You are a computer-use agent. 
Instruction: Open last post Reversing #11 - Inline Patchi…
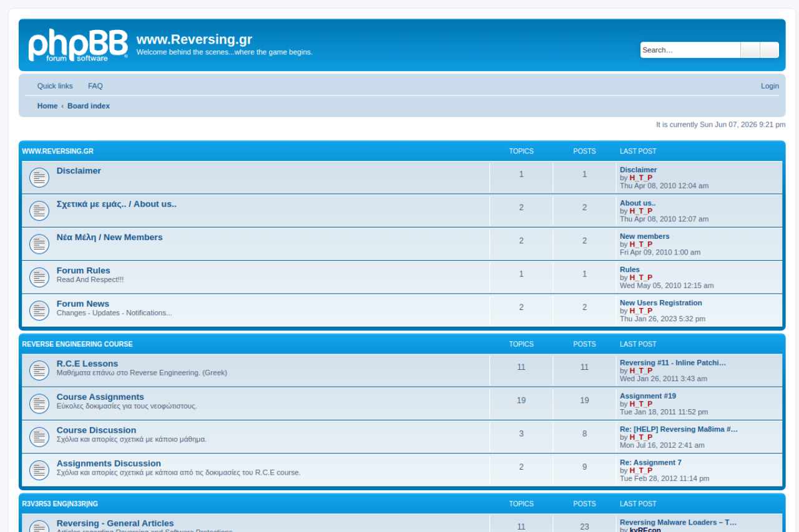(673, 363)
